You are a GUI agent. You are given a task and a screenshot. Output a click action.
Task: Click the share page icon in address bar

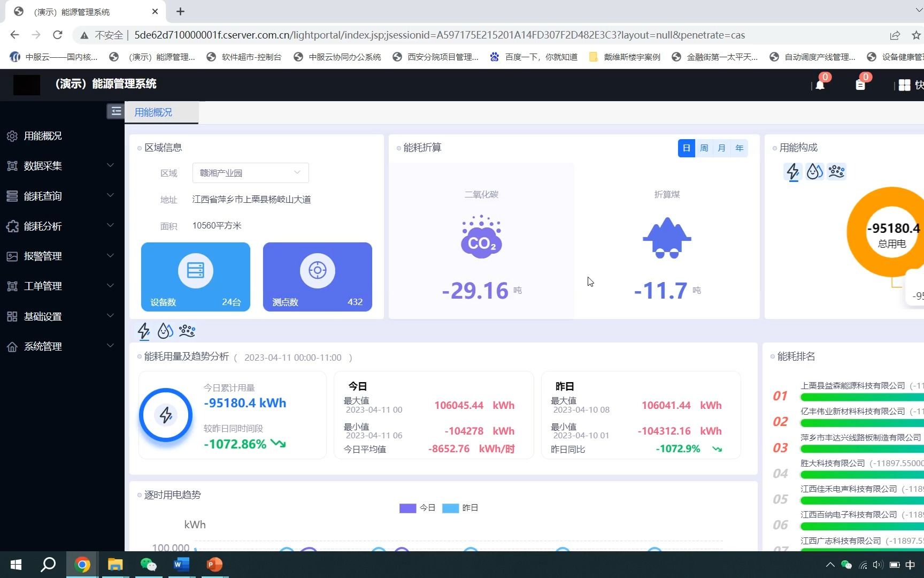coord(895,35)
